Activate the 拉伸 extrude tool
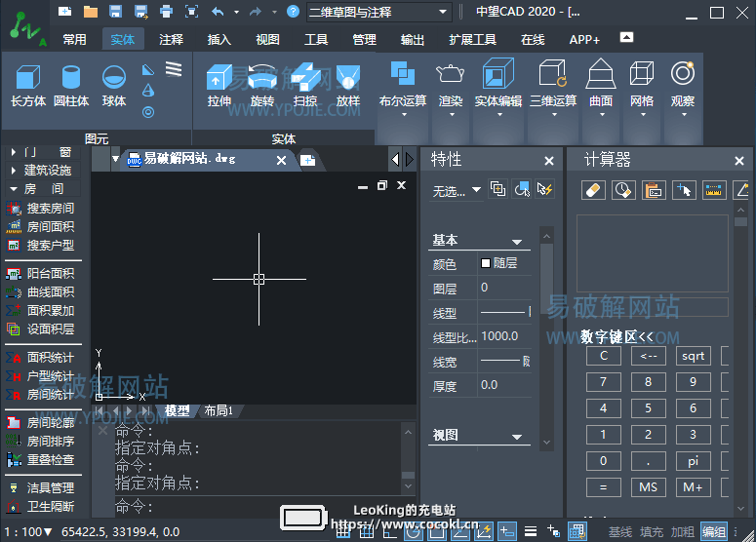The image size is (756, 542). point(219,86)
